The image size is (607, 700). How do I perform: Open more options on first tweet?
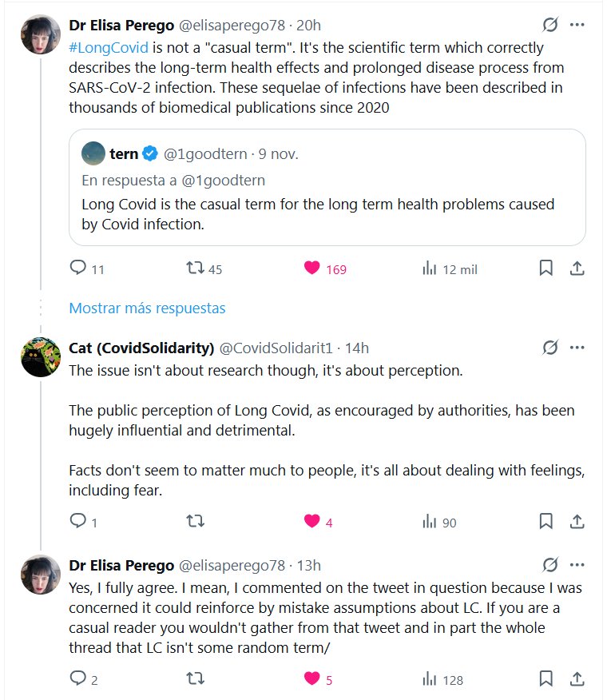point(577,25)
